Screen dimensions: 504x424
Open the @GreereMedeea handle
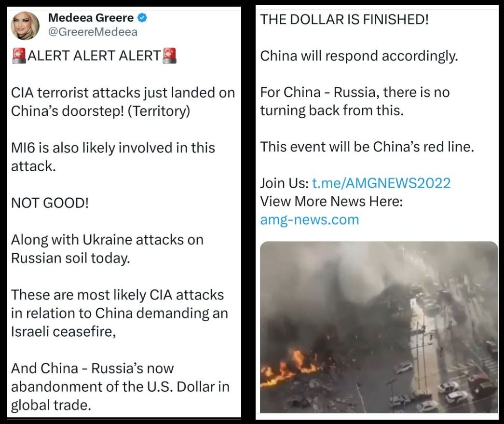click(93, 32)
